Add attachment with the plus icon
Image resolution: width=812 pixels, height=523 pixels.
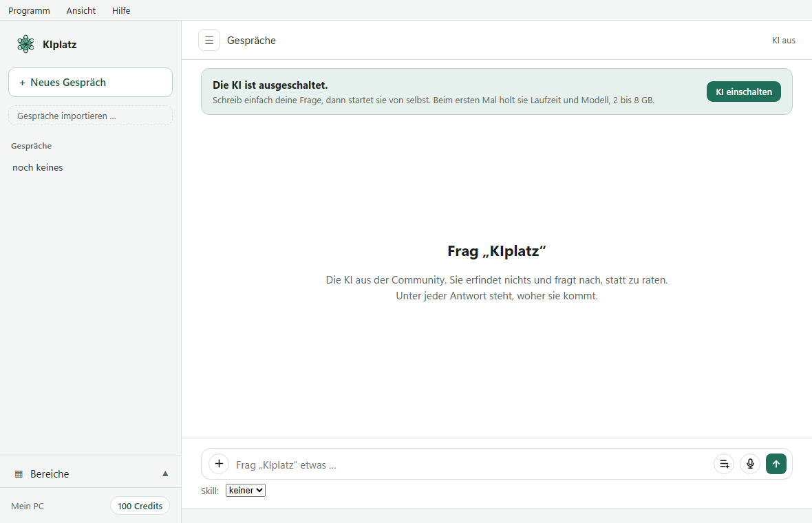219,463
